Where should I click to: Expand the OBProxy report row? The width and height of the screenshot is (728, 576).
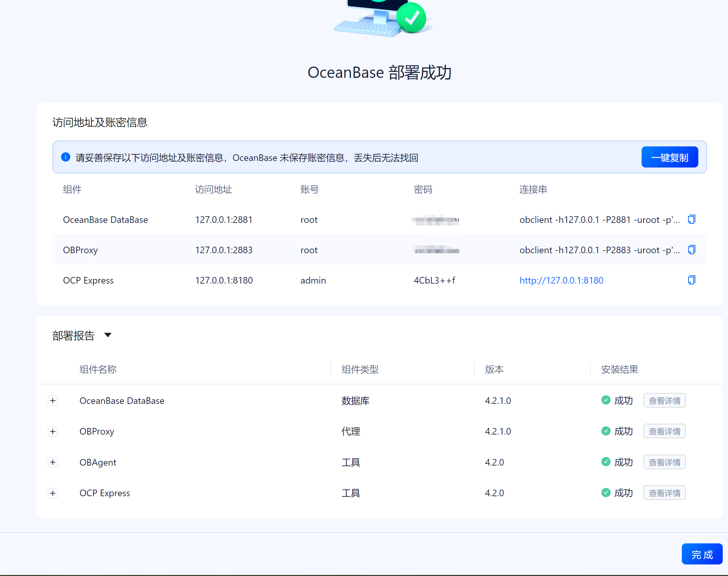[x=53, y=431]
